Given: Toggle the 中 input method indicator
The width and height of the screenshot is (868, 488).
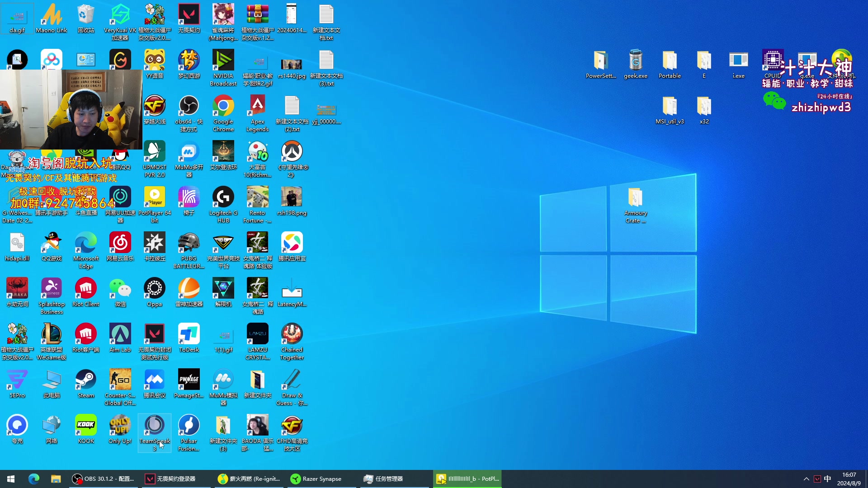Looking at the screenshot, I should coord(827,479).
